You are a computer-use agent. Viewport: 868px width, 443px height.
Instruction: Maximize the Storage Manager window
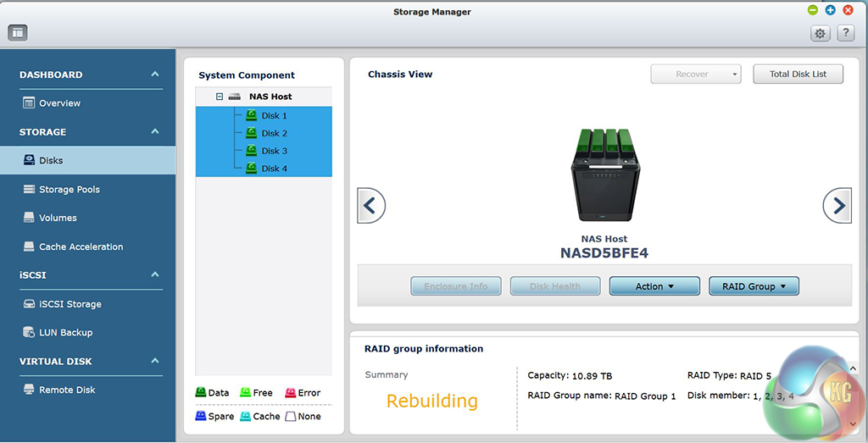(x=831, y=10)
